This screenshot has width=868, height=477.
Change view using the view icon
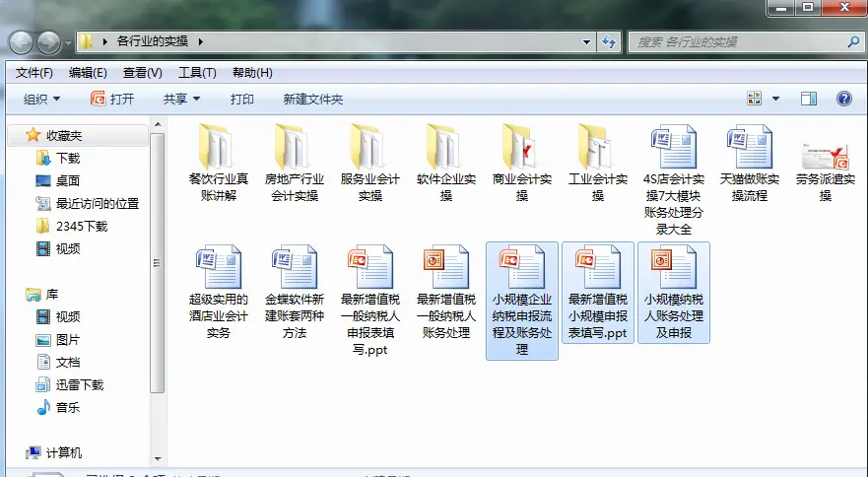[x=754, y=99]
